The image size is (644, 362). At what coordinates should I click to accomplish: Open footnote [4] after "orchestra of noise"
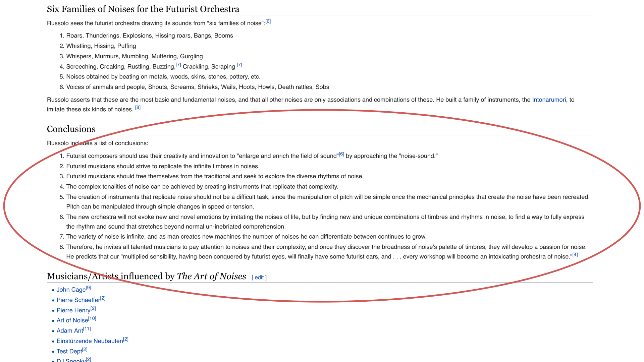(x=575, y=255)
